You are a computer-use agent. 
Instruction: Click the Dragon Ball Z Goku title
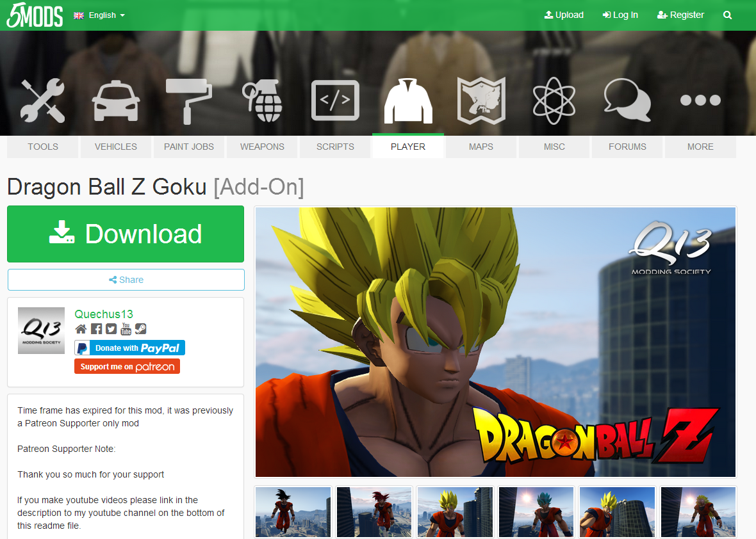pos(107,187)
